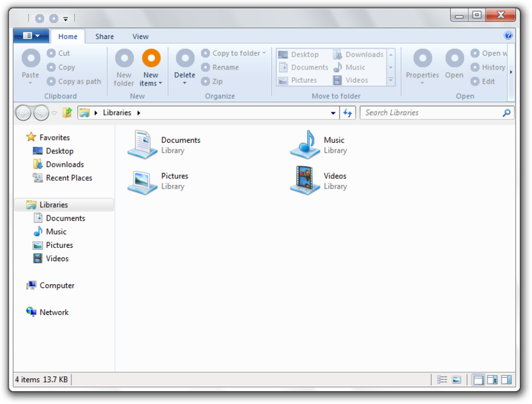532x404 pixels.
Task: Select the Videos library in file list
Action: 319,181
